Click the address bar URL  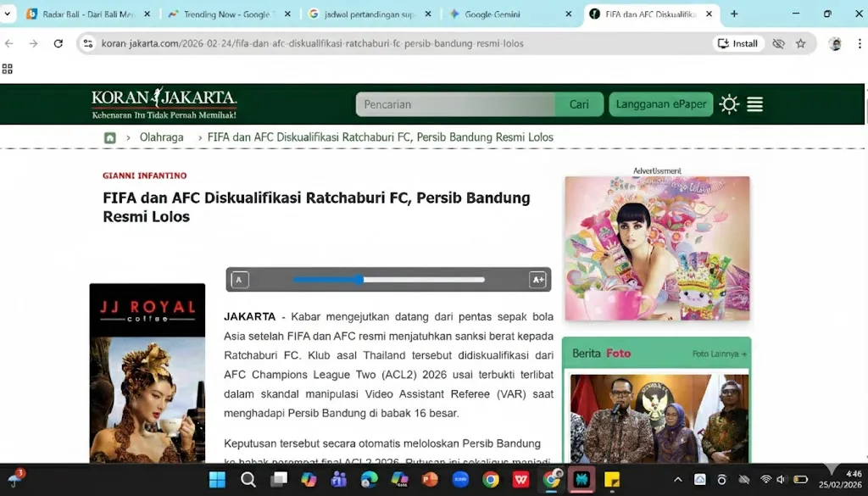312,43
